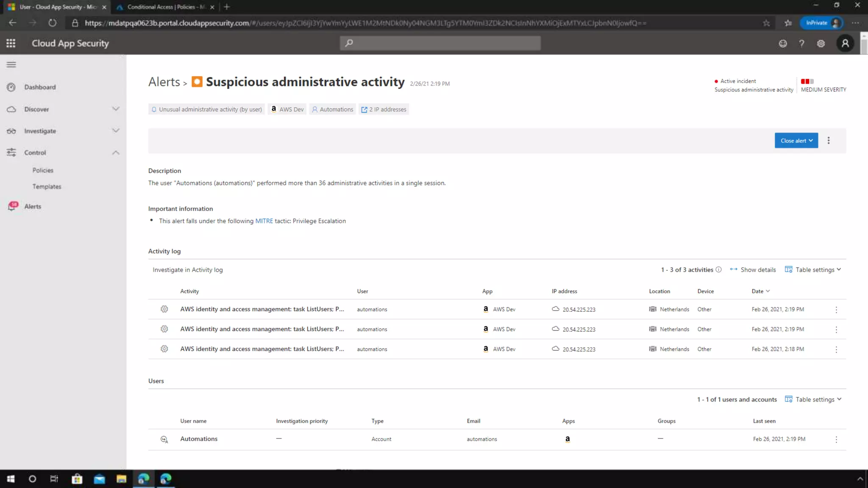Open row menu for Automations user

click(x=836, y=440)
